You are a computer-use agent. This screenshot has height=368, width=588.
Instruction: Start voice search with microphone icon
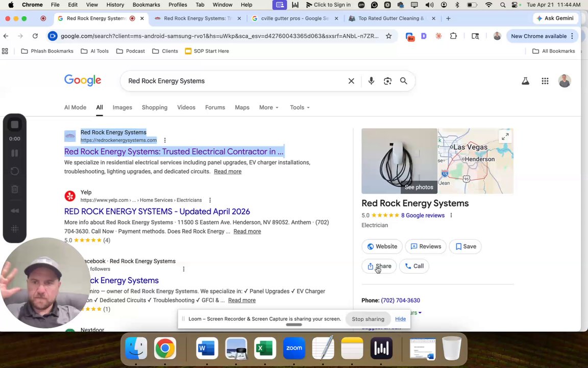click(371, 81)
